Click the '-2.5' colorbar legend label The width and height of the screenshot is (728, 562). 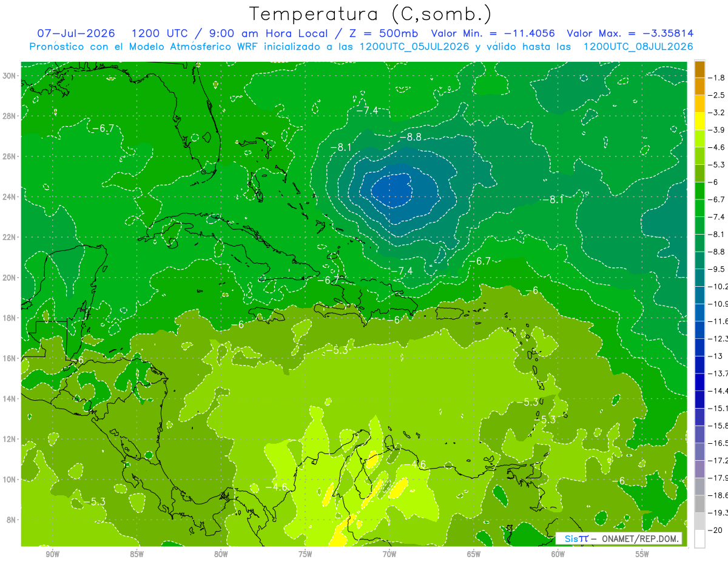click(x=718, y=95)
